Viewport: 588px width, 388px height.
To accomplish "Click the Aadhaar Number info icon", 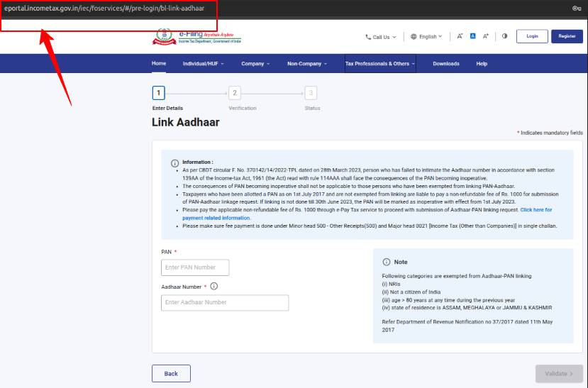I will pyautogui.click(x=213, y=287).
